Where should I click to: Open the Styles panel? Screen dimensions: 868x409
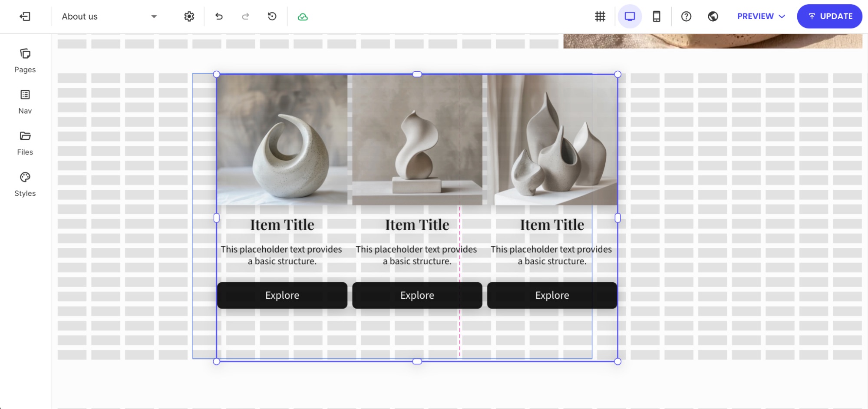pyautogui.click(x=25, y=185)
